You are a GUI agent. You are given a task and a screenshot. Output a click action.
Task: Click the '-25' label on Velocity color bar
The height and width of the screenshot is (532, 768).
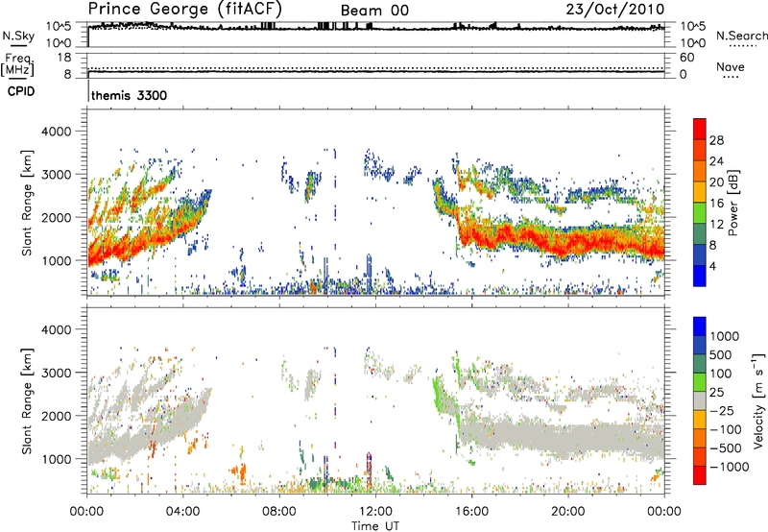point(721,410)
